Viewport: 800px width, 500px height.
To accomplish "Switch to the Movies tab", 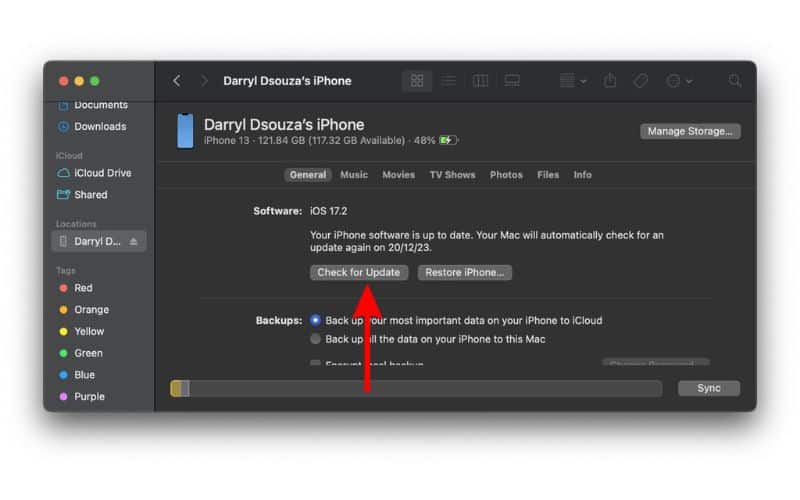I will pyautogui.click(x=398, y=175).
